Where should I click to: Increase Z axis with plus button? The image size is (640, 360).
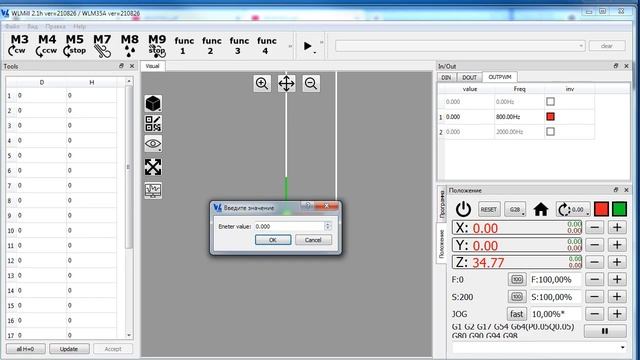coord(617,262)
